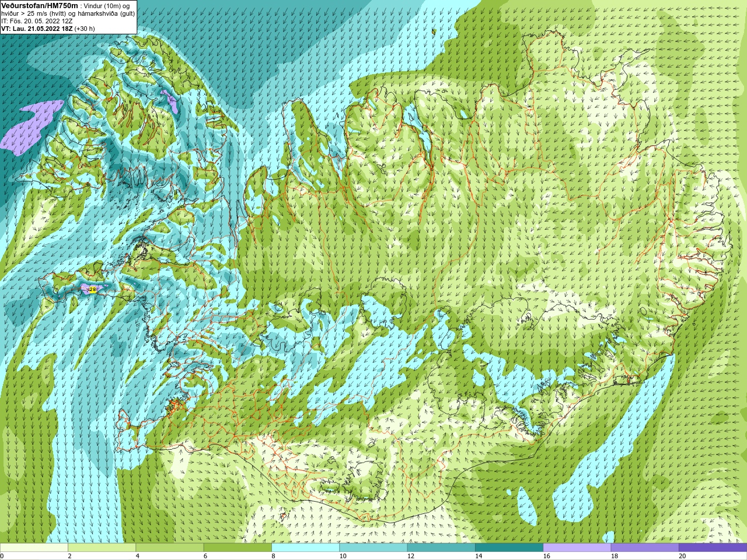Click the "(+30 h)" forecast offset text
The height and width of the screenshot is (560, 747).
85,29
